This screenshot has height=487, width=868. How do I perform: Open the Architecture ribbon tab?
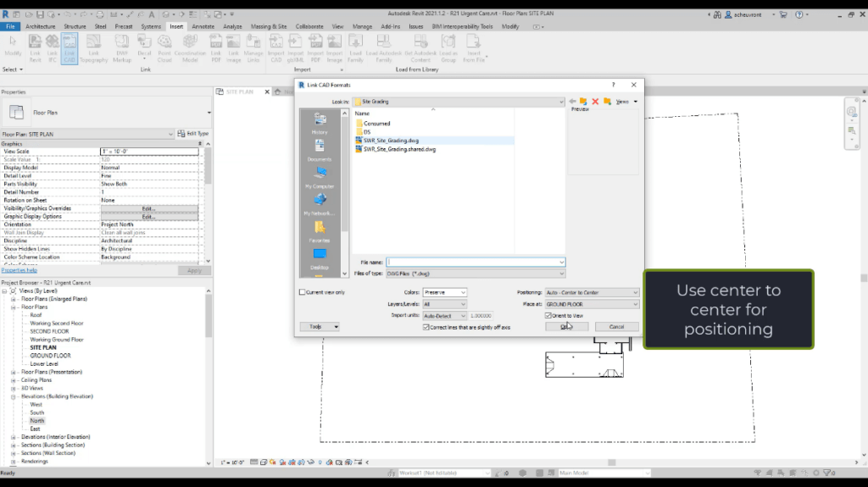point(41,26)
